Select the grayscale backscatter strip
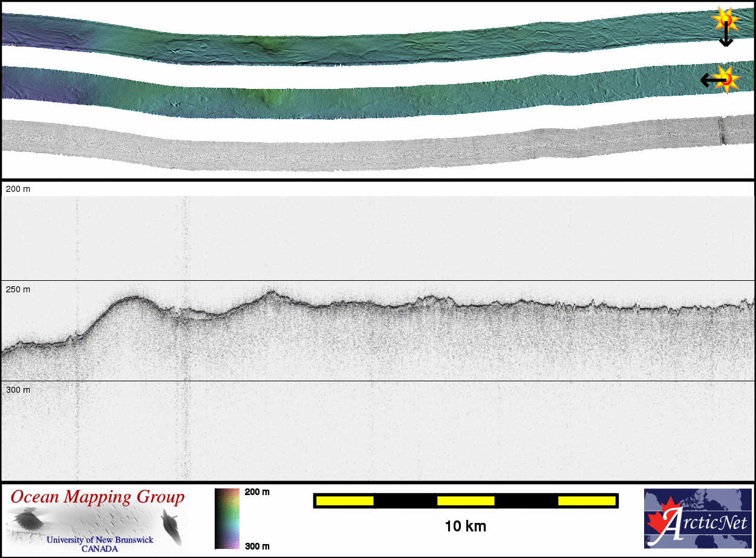The image size is (756, 558). pyautogui.click(x=363, y=145)
